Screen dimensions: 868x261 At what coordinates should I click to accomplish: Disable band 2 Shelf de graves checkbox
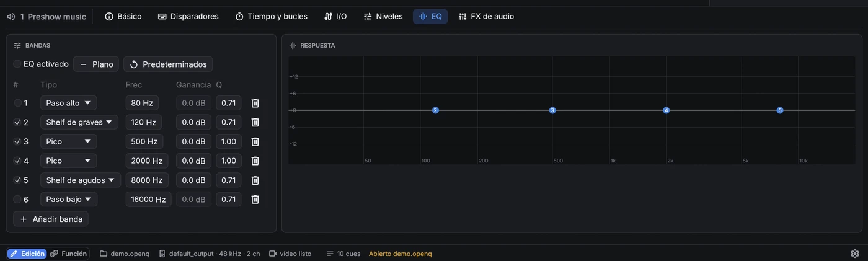pos(17,122)
